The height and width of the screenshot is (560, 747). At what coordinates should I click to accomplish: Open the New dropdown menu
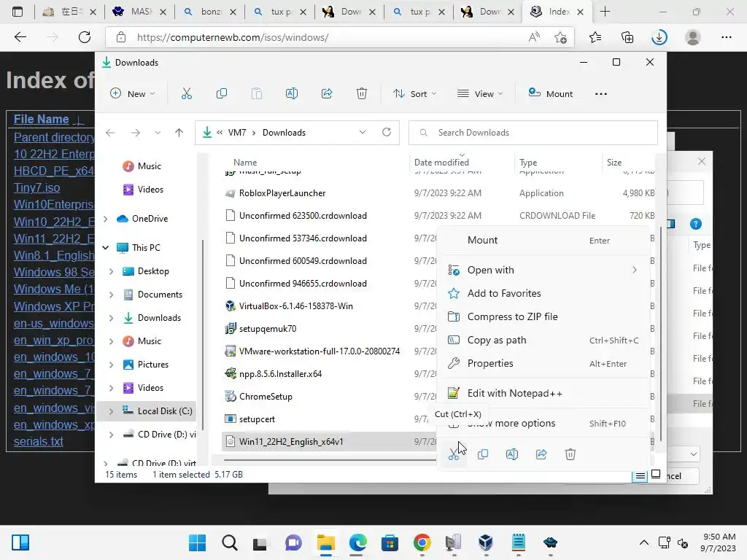coord(133,94)
